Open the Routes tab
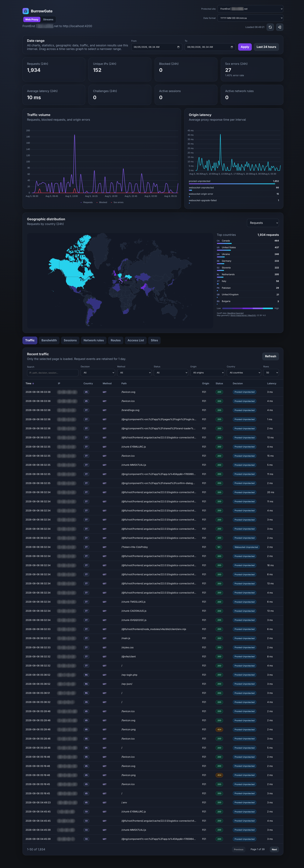Screen dimensions: 304x868 tap(115, 340)
